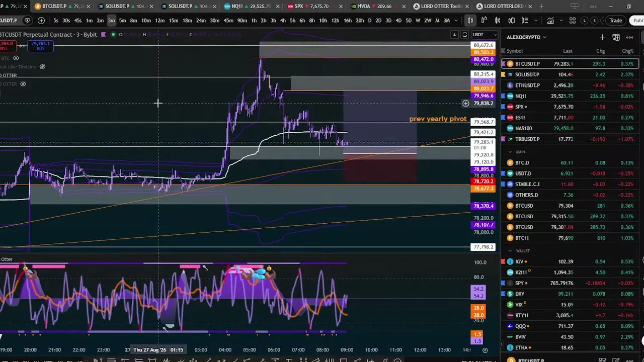Sort watchlist by Chg% column header
Screen dimensions: 644x362
click(x=627, y=51)
